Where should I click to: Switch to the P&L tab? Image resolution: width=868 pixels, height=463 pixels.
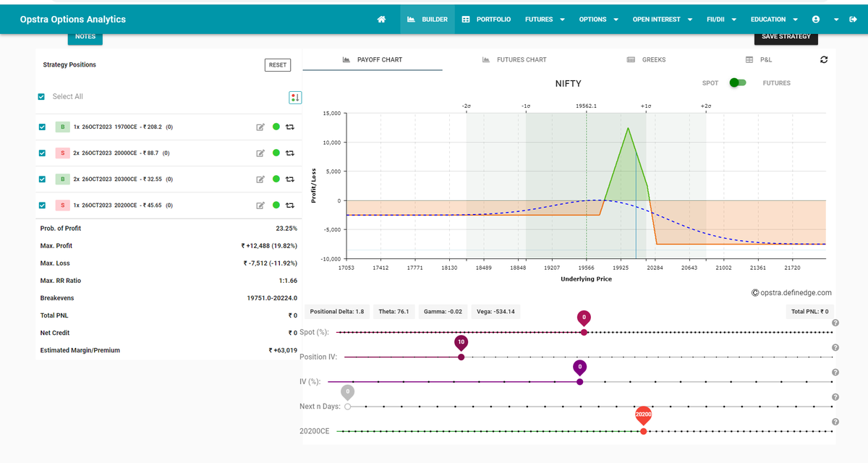tap(759, 60)
